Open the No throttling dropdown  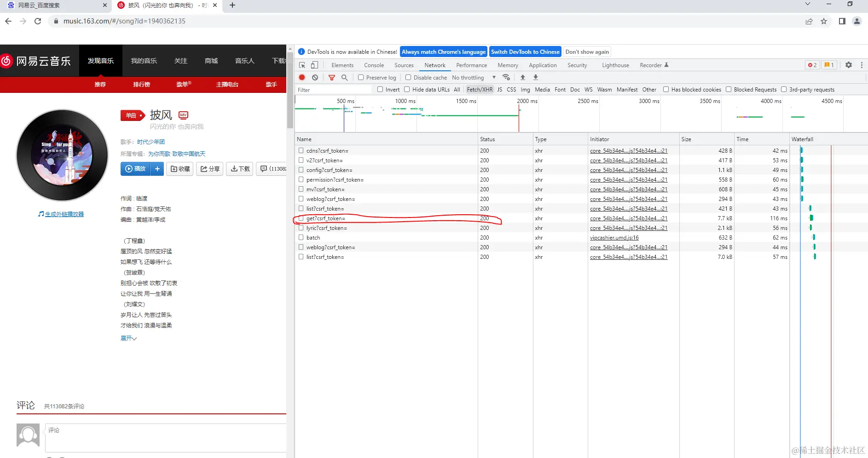(x=474, y=77)
